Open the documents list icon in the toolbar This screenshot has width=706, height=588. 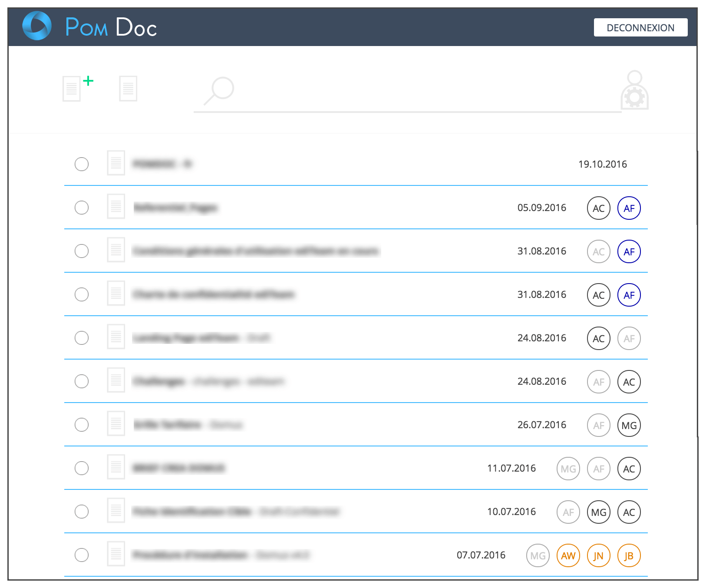tap(128, 89)
